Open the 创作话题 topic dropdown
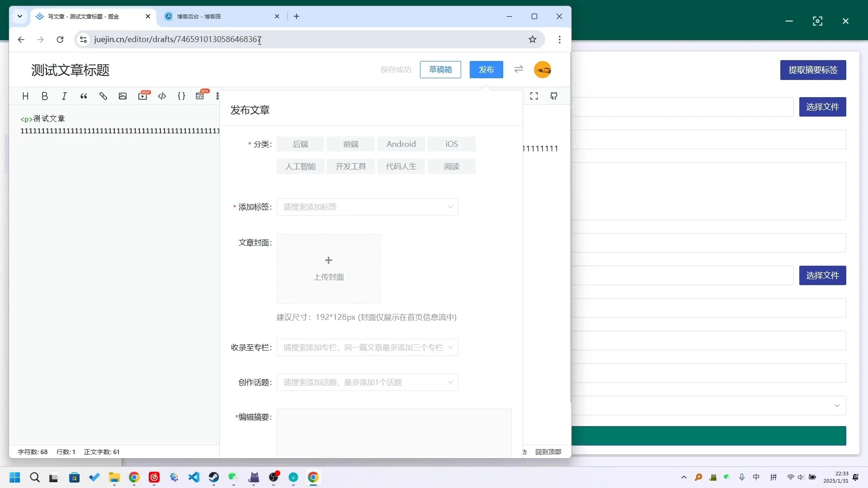The height and width of the screenshot is (488, 868). pos(367,382)
